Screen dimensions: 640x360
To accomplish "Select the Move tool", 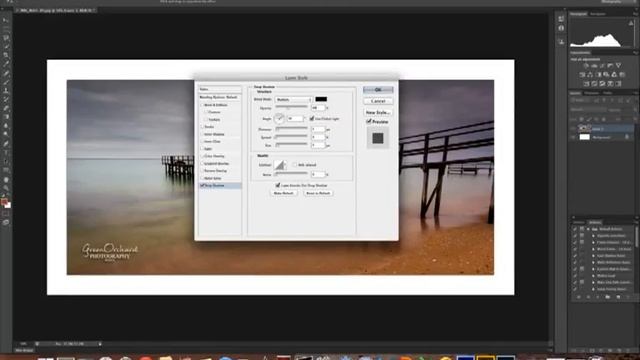I will coord(6,20).
